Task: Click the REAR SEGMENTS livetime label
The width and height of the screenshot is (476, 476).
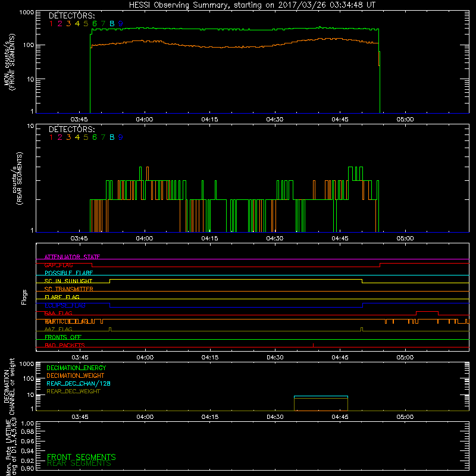Action: point(79,464)
